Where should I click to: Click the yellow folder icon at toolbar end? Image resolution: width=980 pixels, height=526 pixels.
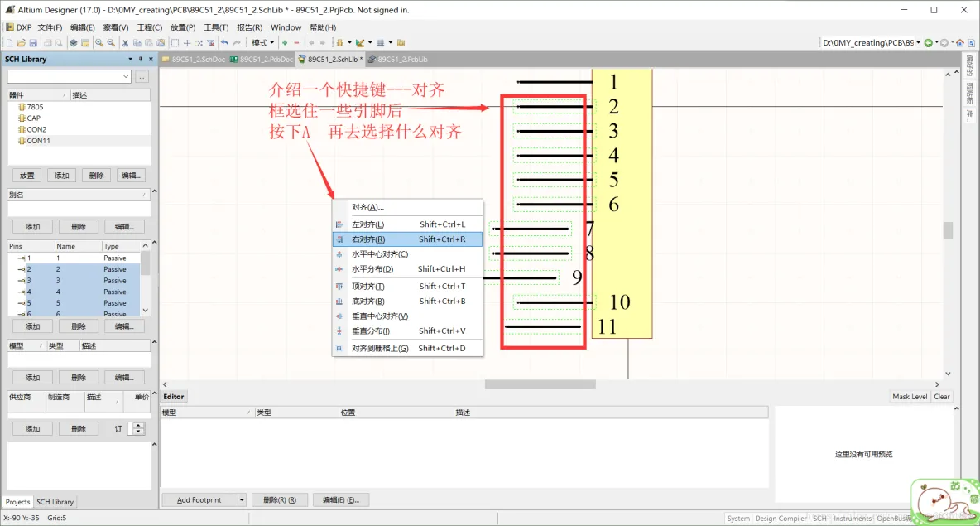(x=401, y=43)
